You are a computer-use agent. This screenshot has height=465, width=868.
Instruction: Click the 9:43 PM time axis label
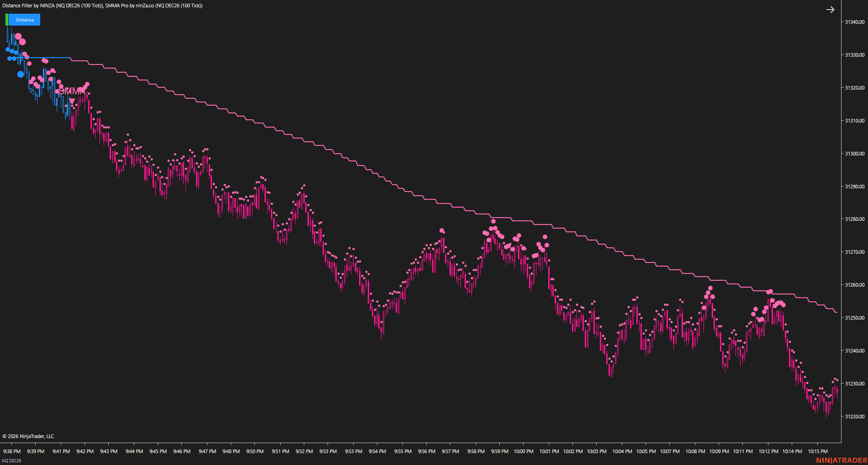click(109, 451)
